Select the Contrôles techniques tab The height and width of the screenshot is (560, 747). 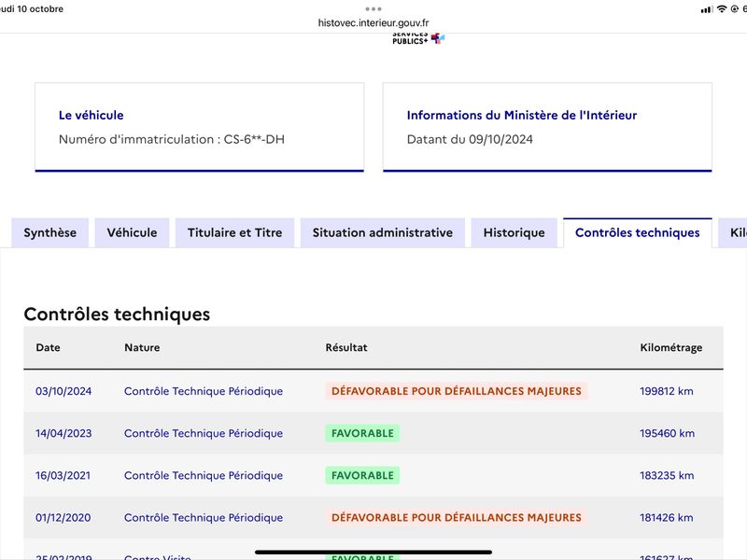638,232
